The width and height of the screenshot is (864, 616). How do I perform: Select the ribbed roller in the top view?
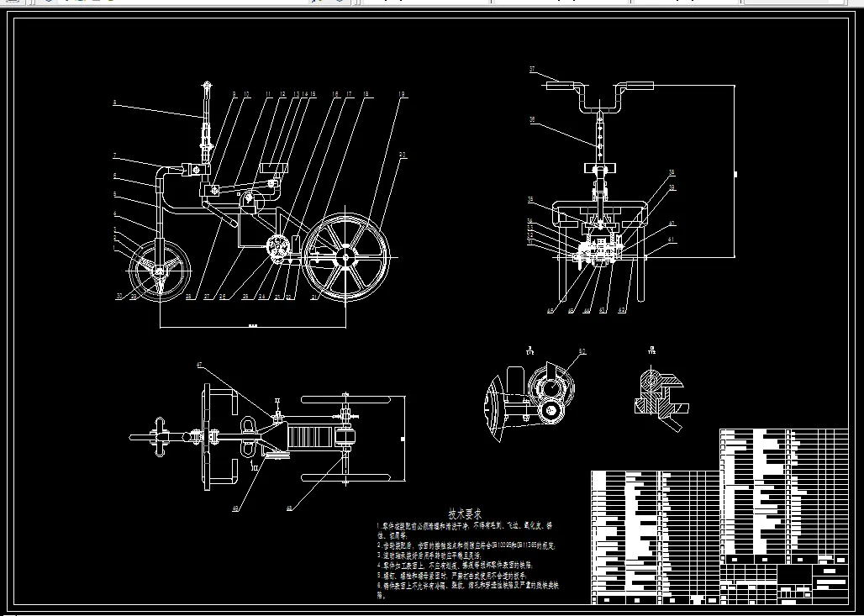pyautogui.click(x=309, y=438)
